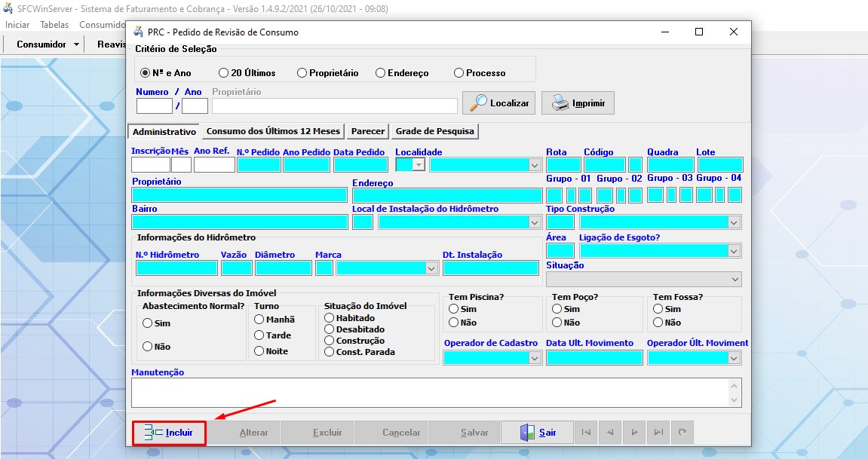This screenshot has width=868, height=459.
Task: Choose Sim under Tem Piscina
Action: [454, 309]
